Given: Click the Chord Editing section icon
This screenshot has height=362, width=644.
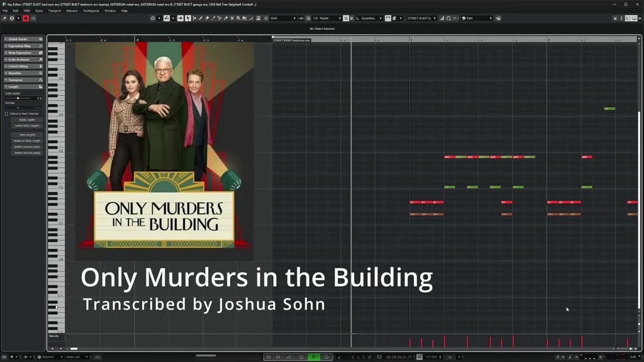Looking at the screenshot, I should pyautogui.click(x=41, y=66).
